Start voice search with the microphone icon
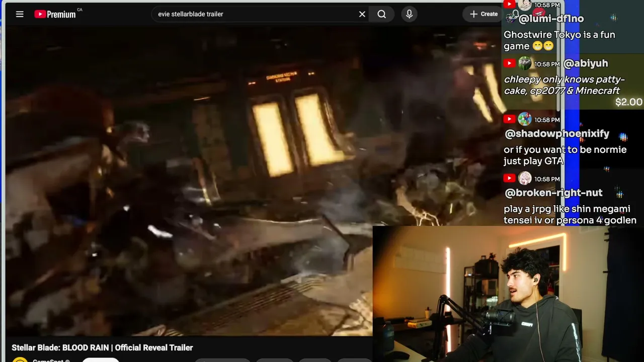The width and height of the screenshot is (644, 362). (409, 14)
